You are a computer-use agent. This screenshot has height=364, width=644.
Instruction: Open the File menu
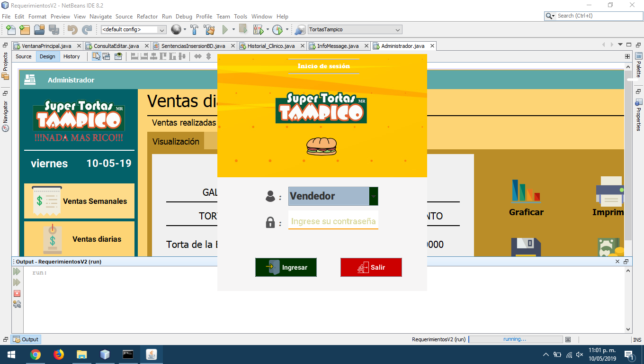click(x=6, y=16)
